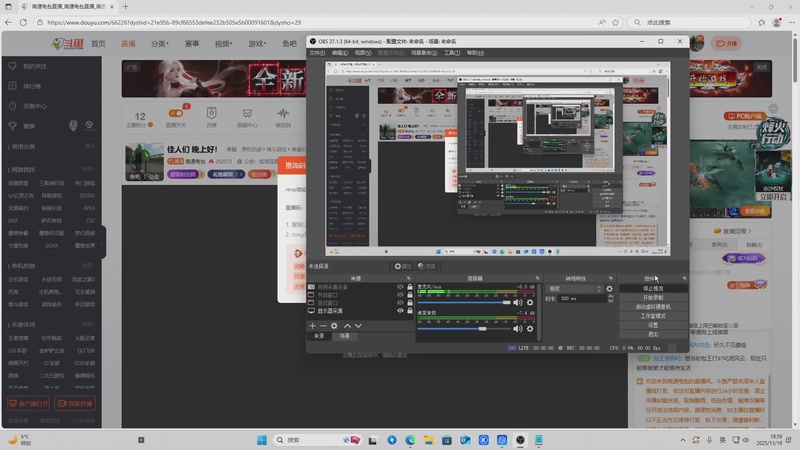Screen dimensions: 800x450
Task: Click the 数据中心 icon on Douyu
Action: (x=247, y=113)
